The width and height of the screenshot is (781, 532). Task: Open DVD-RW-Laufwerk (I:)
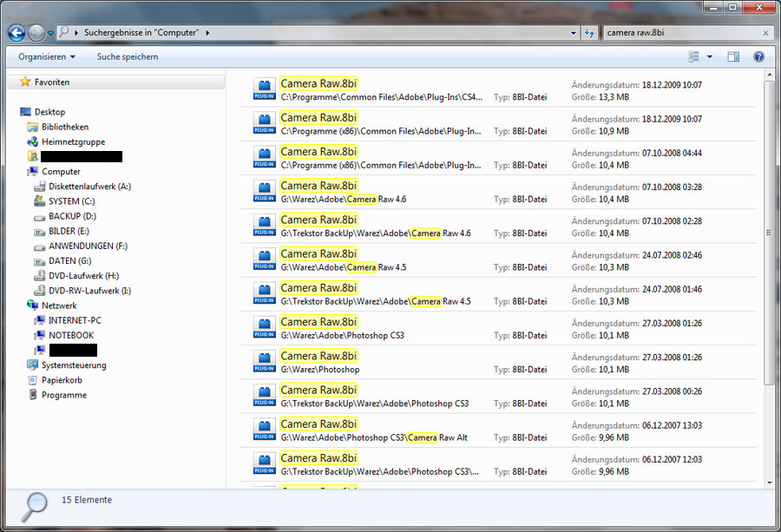click(x=89, y=291)
